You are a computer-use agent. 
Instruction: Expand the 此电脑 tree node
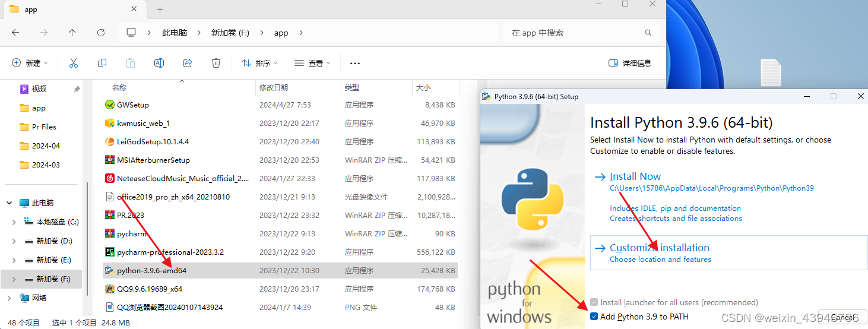click(x=9, y=203)
